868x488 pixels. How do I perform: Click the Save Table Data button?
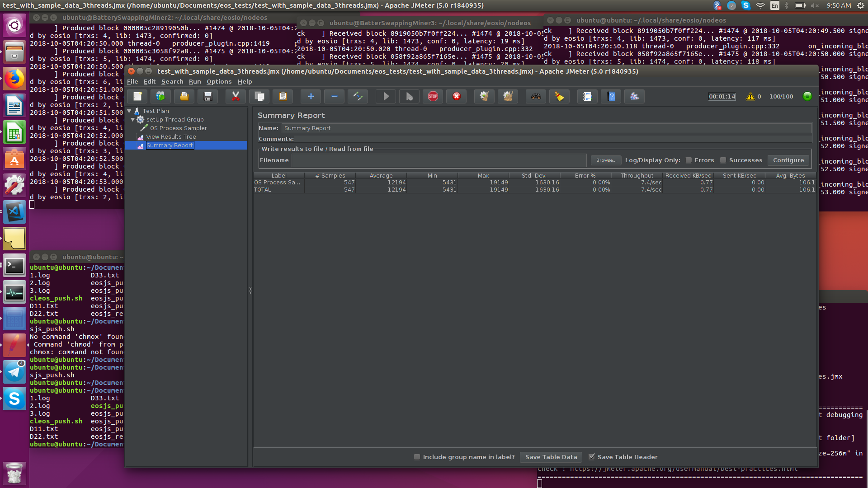coord(551,457)
